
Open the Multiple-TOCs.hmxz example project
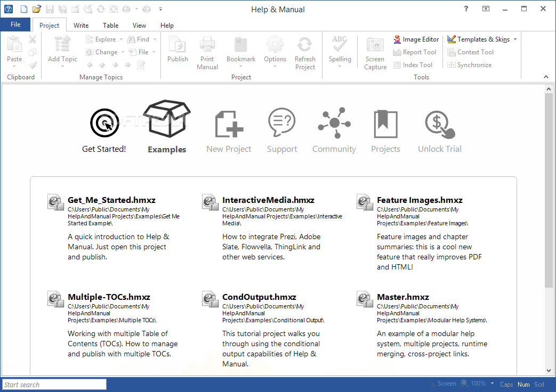(109, 297)
